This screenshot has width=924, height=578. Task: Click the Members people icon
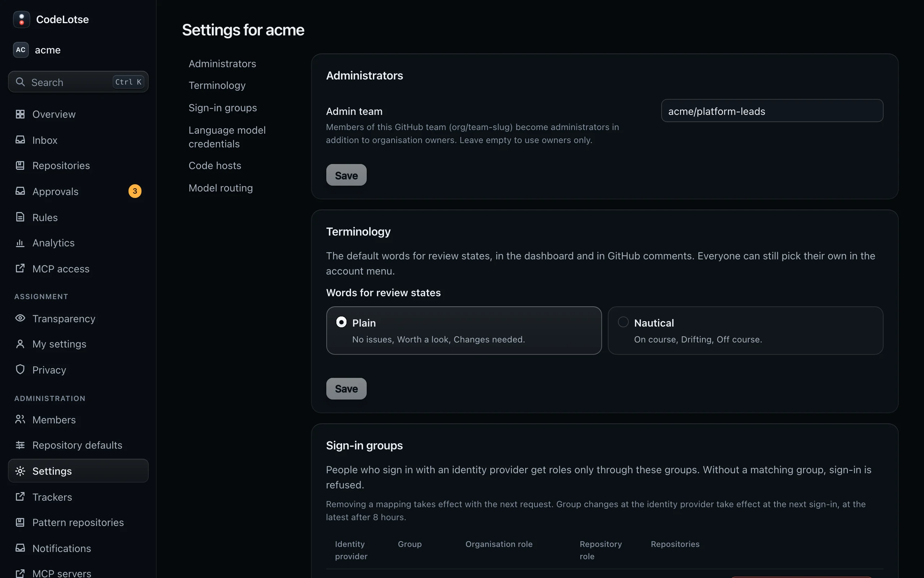20,419
